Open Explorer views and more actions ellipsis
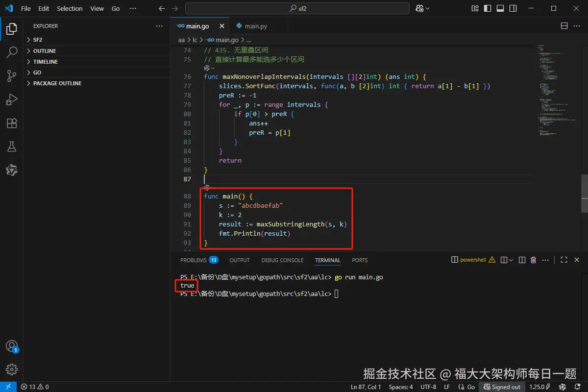The width and height of the screenshot is (588, 392). (x=159, y=26)
